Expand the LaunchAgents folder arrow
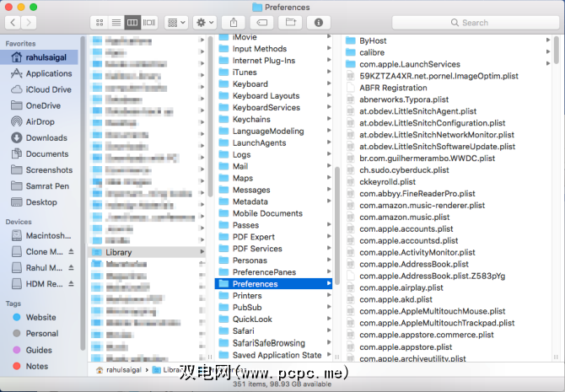Screen dimensions: 565x392 tap(329, 142)
